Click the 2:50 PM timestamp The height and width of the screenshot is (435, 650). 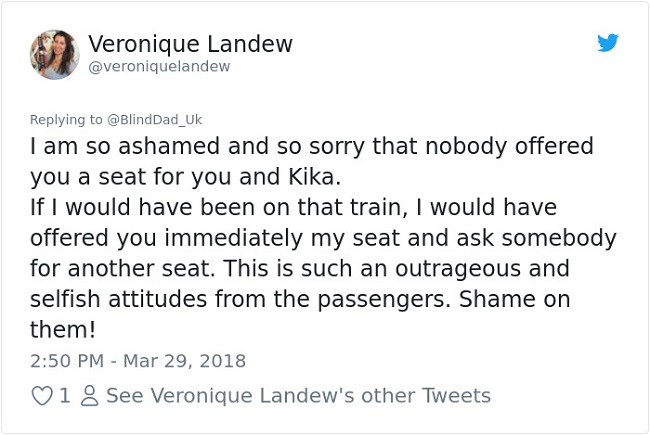pyautogui.click(x=68, y=361)
